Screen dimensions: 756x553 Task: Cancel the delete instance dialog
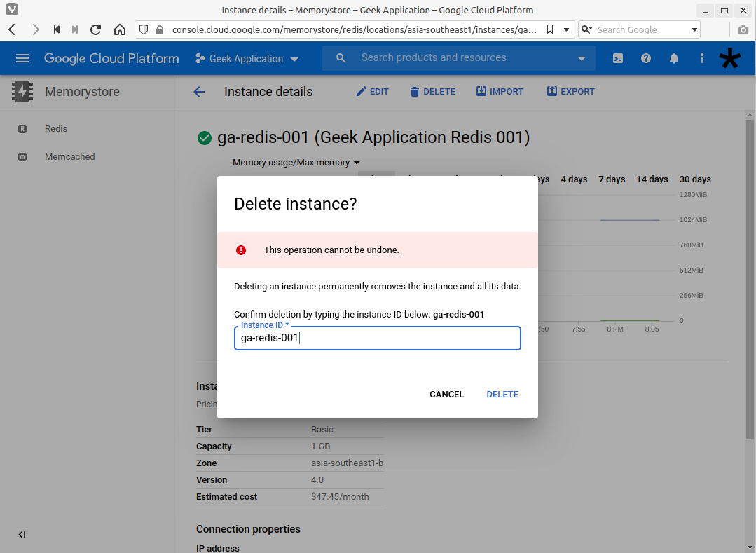click(x=446, y=394)
